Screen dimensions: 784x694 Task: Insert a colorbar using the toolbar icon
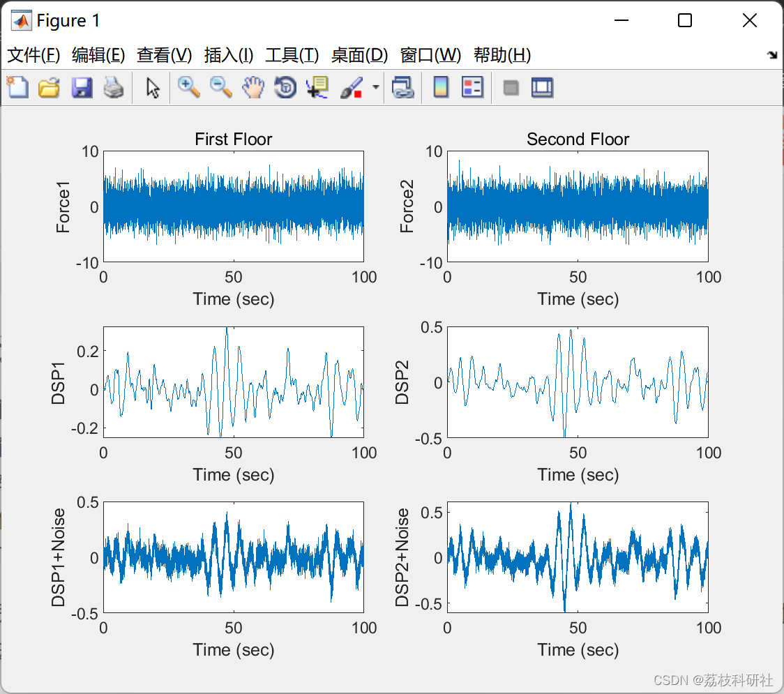pos(441,87)
